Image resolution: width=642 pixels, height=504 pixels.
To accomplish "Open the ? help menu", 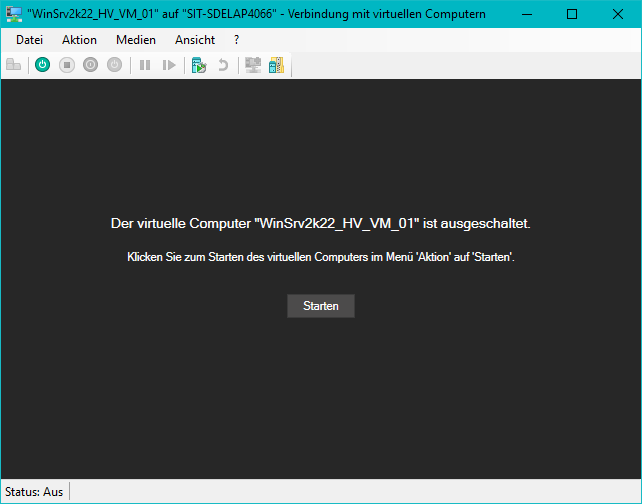I will point(236,39).
